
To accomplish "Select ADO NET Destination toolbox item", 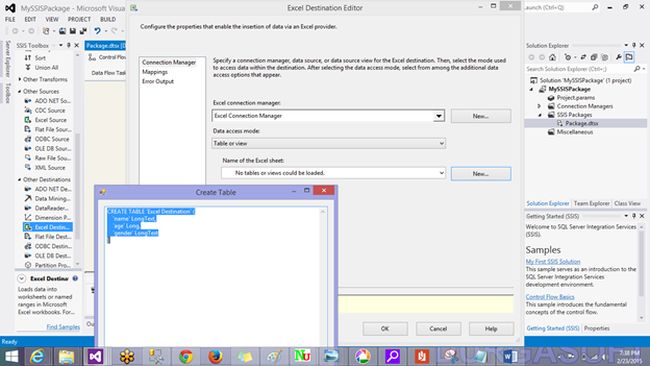I will [x=47, y=189].
